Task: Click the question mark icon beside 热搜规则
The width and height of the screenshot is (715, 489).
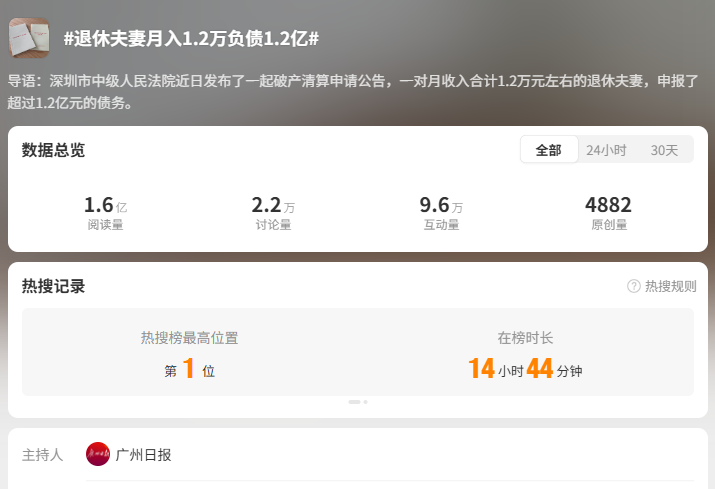Action: (634, 286)
